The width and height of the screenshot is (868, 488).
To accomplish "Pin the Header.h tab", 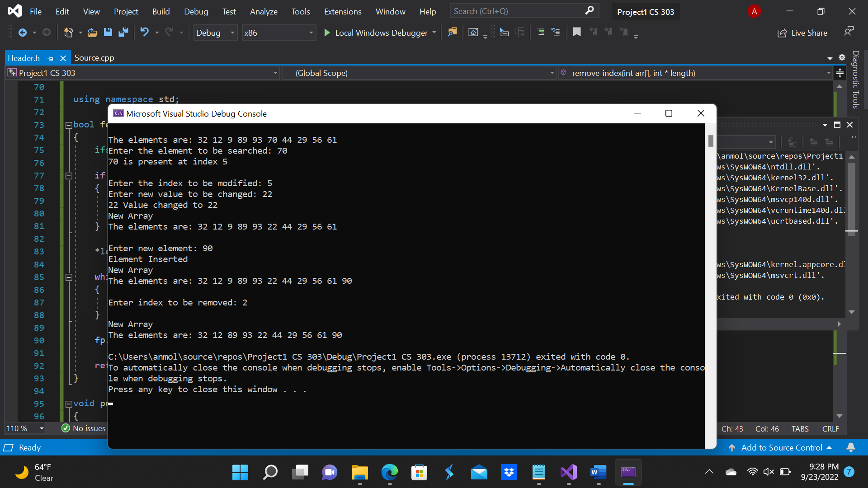I will [x=51, y=58].
